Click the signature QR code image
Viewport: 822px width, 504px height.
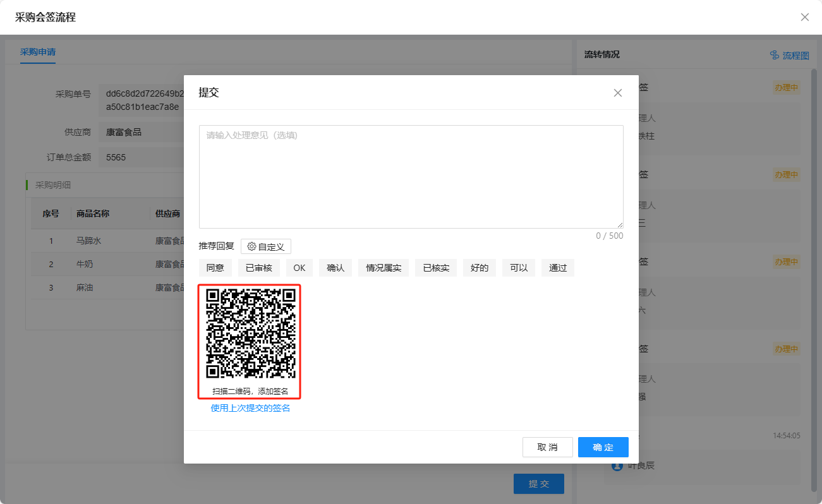click(x=251, y=333)
